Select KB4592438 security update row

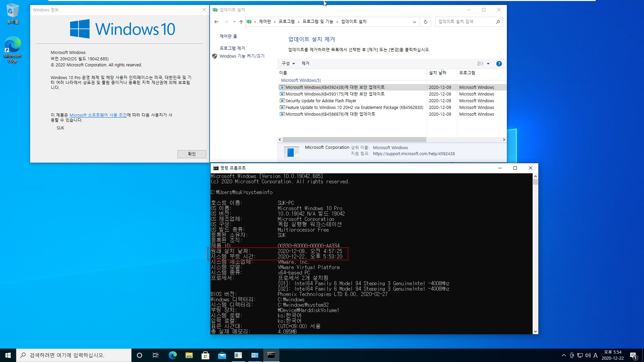[392, 87]
